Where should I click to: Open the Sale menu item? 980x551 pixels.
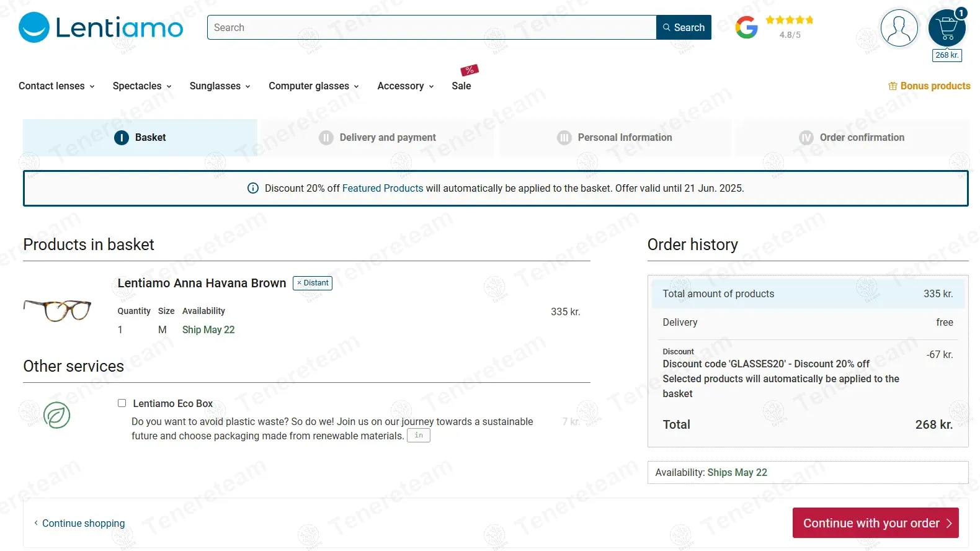[x=461, y=86]
